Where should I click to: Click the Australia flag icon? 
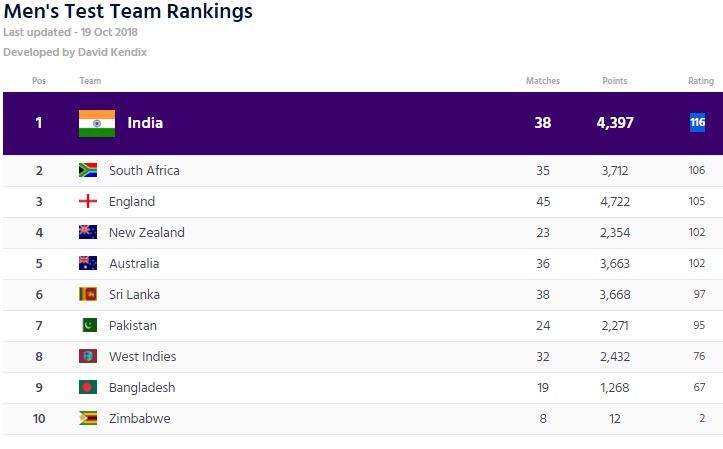tap(88, 263)
